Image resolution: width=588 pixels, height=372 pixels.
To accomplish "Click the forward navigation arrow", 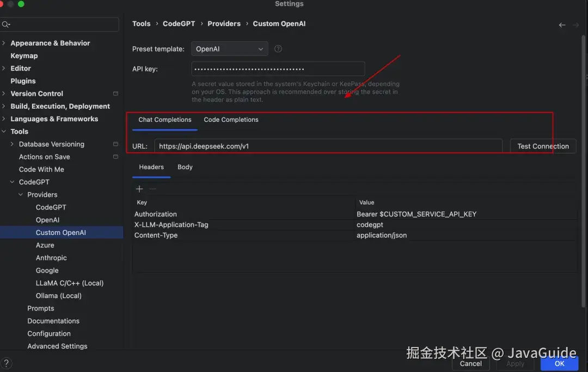I will coord(575,25).
